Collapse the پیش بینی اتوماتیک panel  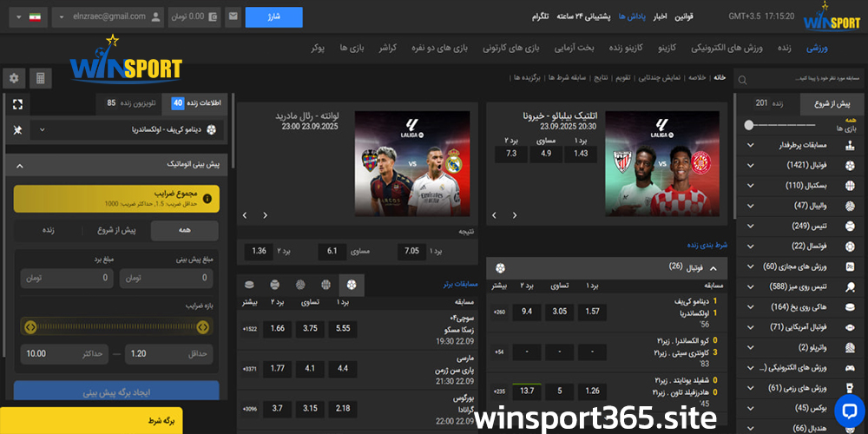point(17,163)
